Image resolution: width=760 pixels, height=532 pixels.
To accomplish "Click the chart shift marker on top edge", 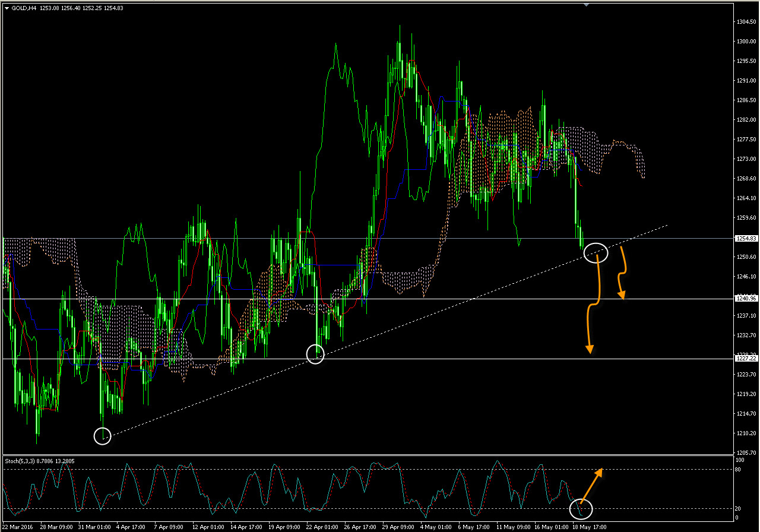I will click(586, 5).
